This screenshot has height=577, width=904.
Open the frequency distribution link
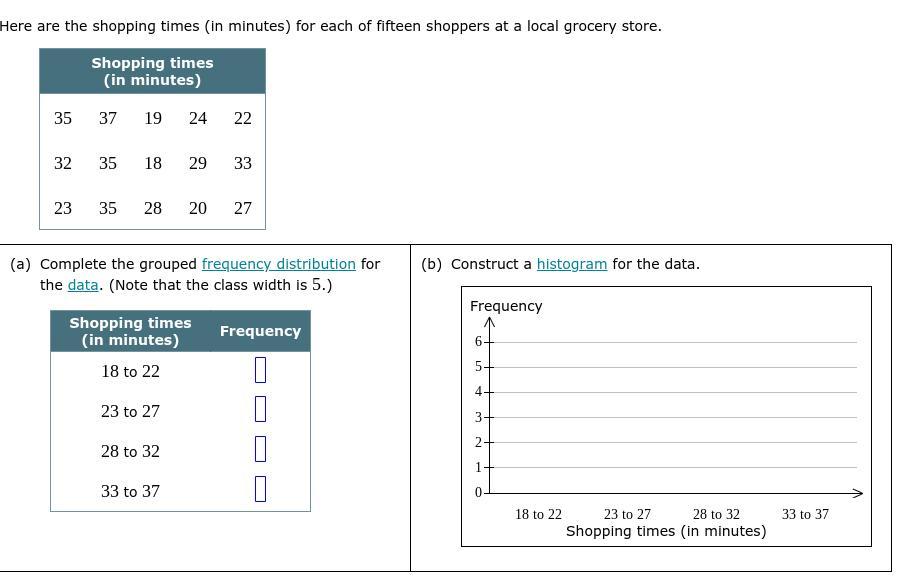click(x=278, y=264)
